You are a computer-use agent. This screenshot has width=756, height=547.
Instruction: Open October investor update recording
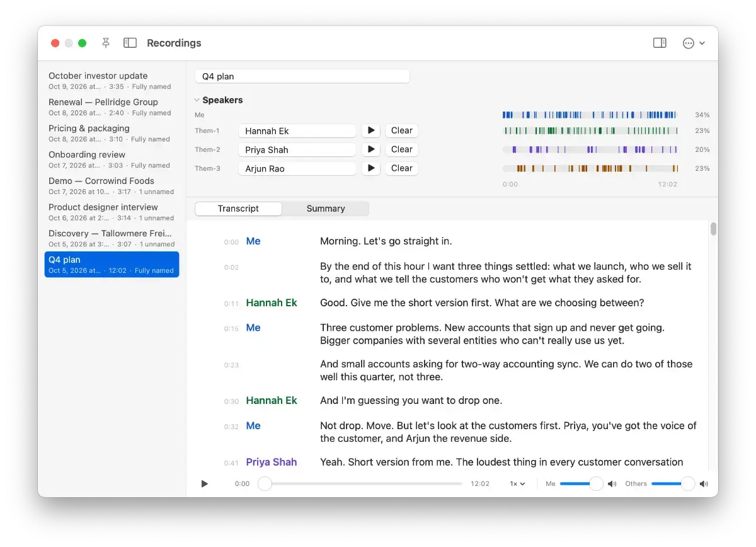point(112,81)
